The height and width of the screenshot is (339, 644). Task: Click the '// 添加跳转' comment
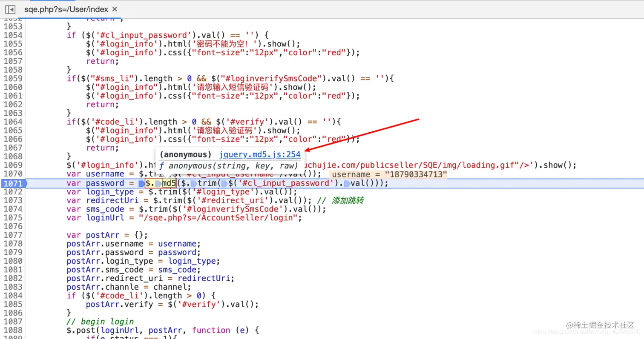tap(341, 200)
